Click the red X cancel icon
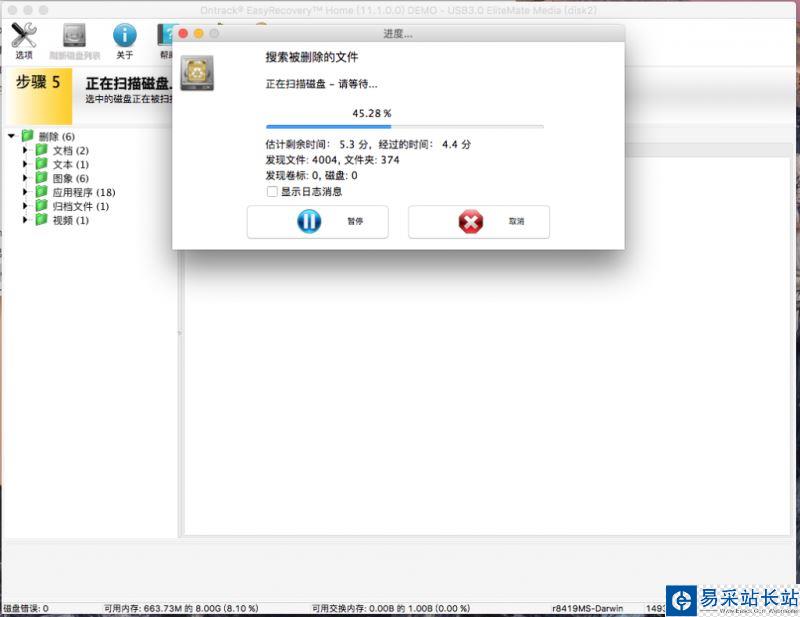 (471, 221)
